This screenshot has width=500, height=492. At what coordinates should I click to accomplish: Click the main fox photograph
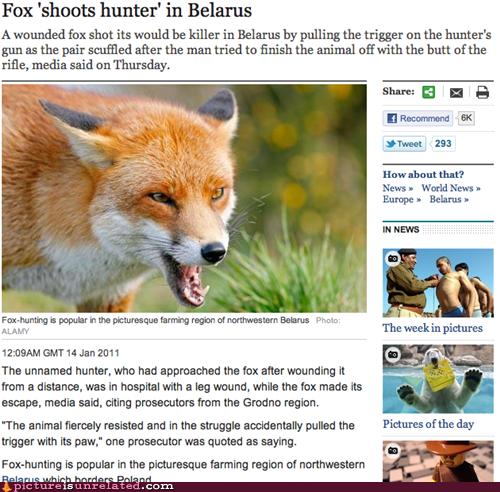point(184,198)
